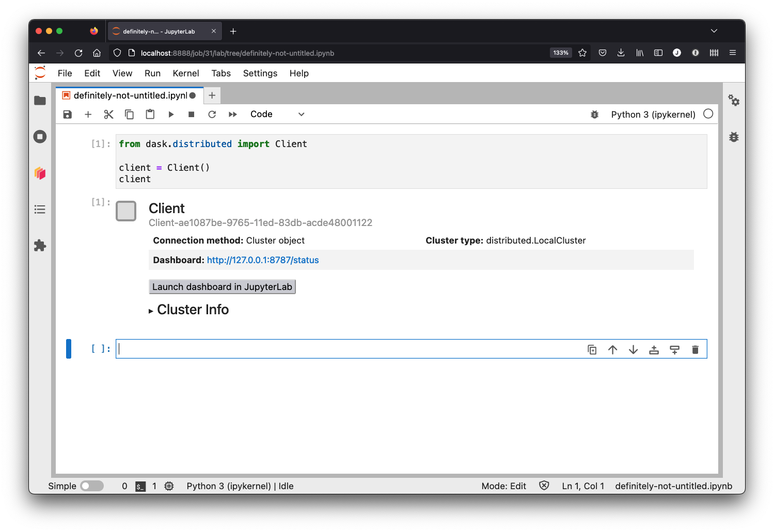774x532 pixels.
Task: Go back to the previous page
Action: [41, 53]
